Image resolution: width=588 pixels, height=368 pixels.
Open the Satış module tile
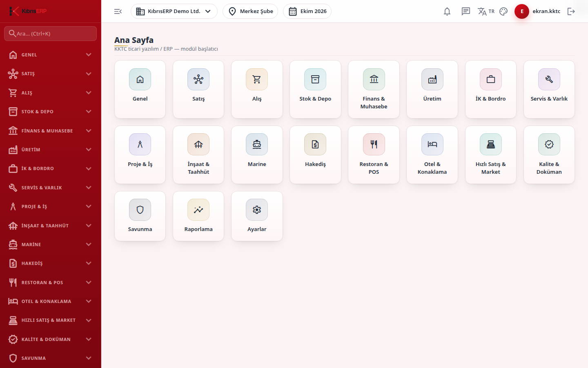coord(198,89)
